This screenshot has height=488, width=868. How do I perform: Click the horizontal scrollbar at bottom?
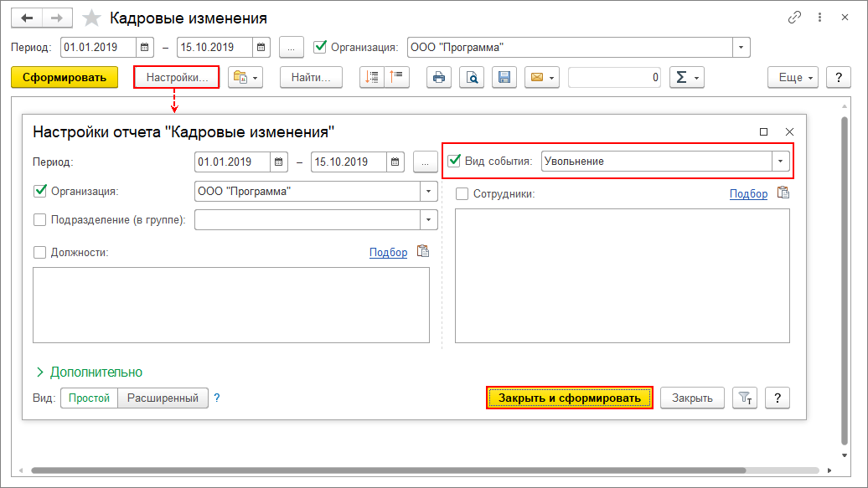419,471
